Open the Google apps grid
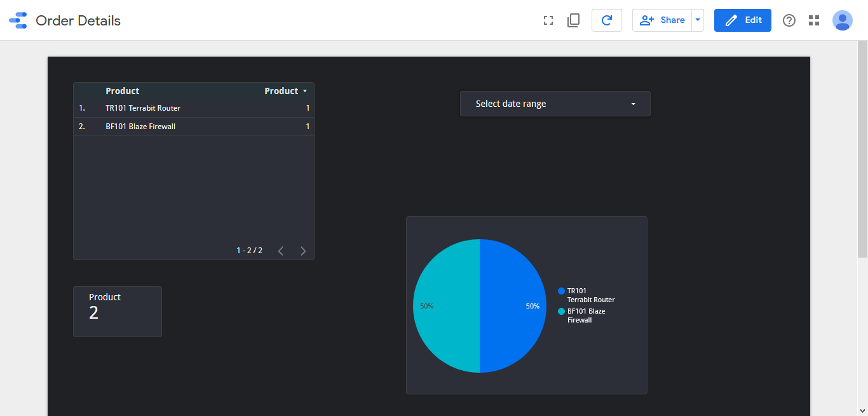The image size is (868, 416). point(814,20)
